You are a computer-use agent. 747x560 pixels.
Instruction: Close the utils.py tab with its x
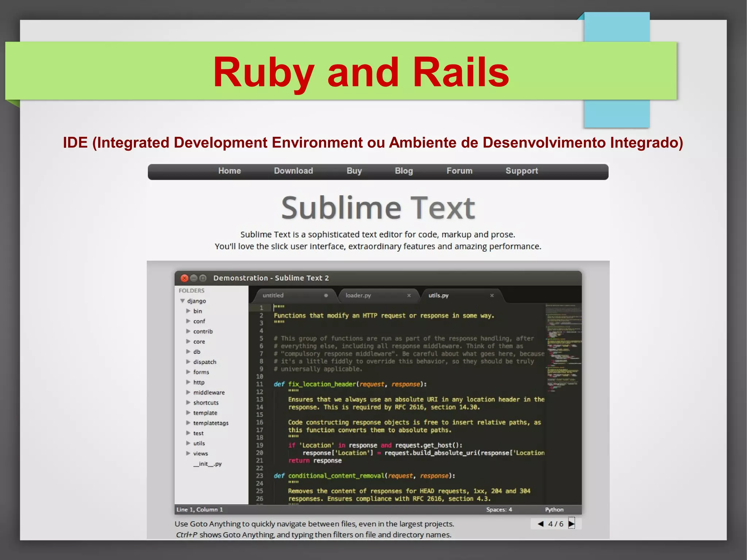tap(492, 296)
